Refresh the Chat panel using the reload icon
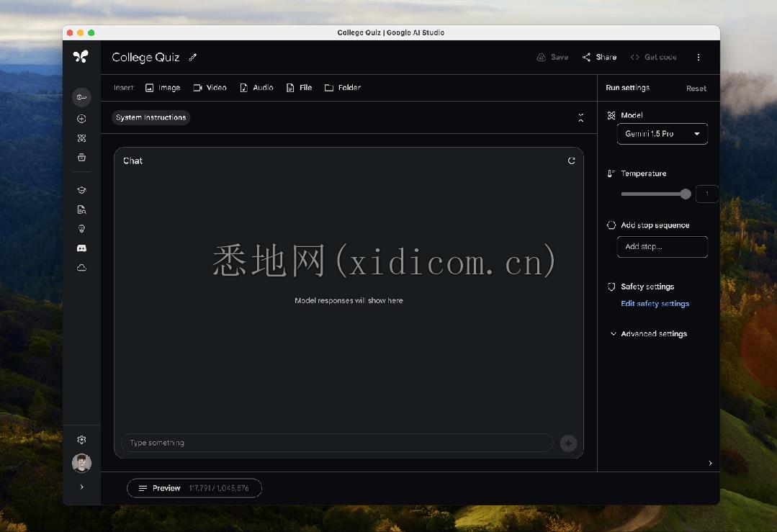The image size is (777, 532). (571, 161)
